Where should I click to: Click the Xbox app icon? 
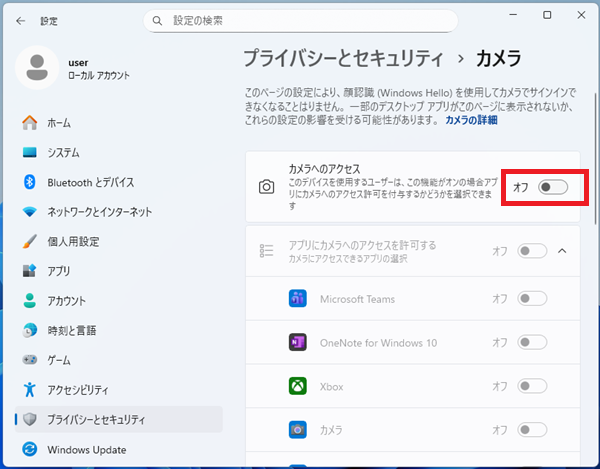click(298, 386)
